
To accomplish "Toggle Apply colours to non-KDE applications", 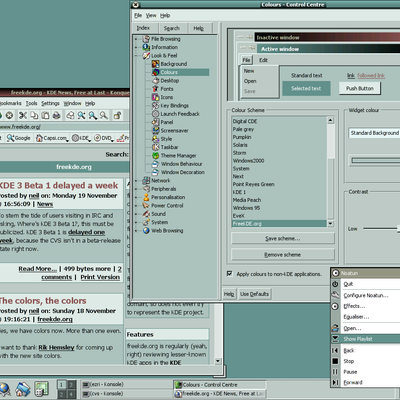I will tap(229, 274).
